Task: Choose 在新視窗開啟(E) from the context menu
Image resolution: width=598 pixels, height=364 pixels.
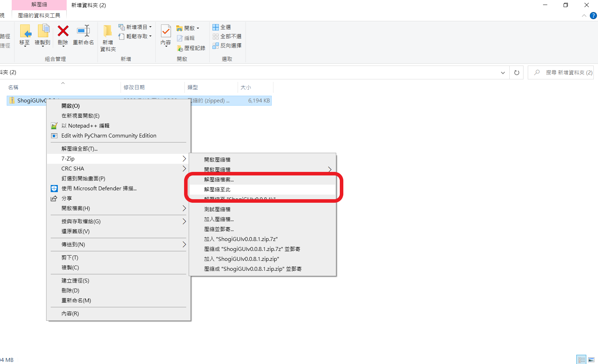Action: tap(118, 116)
